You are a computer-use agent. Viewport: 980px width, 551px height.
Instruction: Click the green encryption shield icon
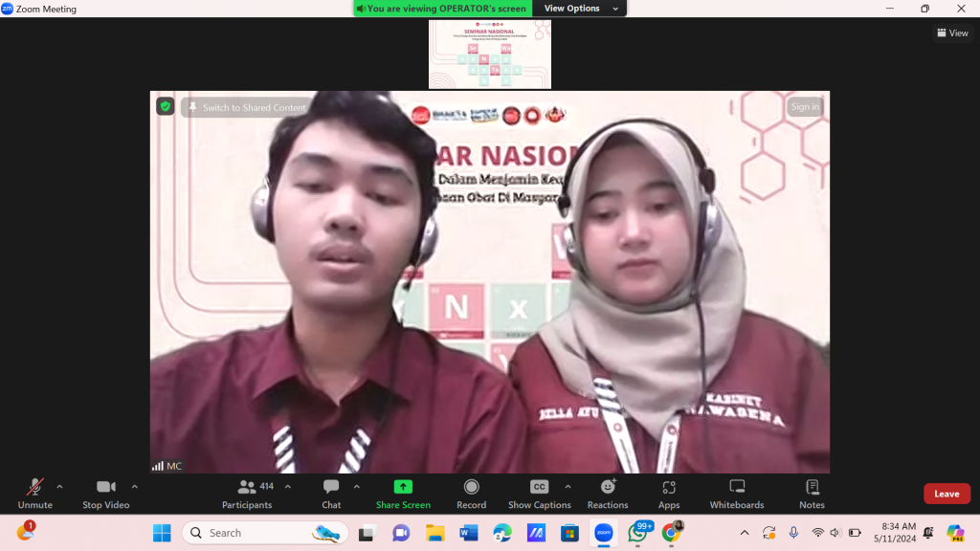click(166, 106)
